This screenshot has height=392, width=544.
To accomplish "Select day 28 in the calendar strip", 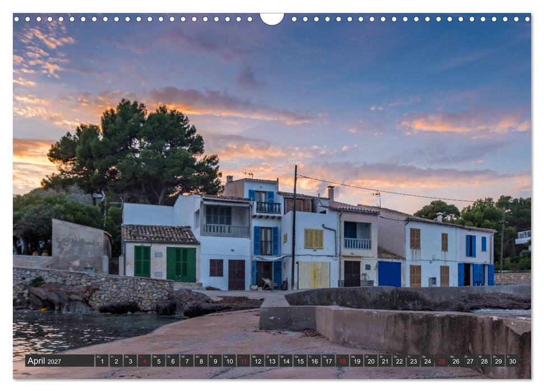I will pyautogui.click(x=484, y=361).
